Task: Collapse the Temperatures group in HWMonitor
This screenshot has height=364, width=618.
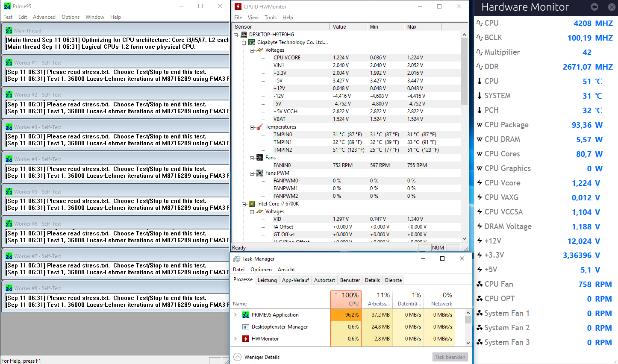Action: [252, 127]
